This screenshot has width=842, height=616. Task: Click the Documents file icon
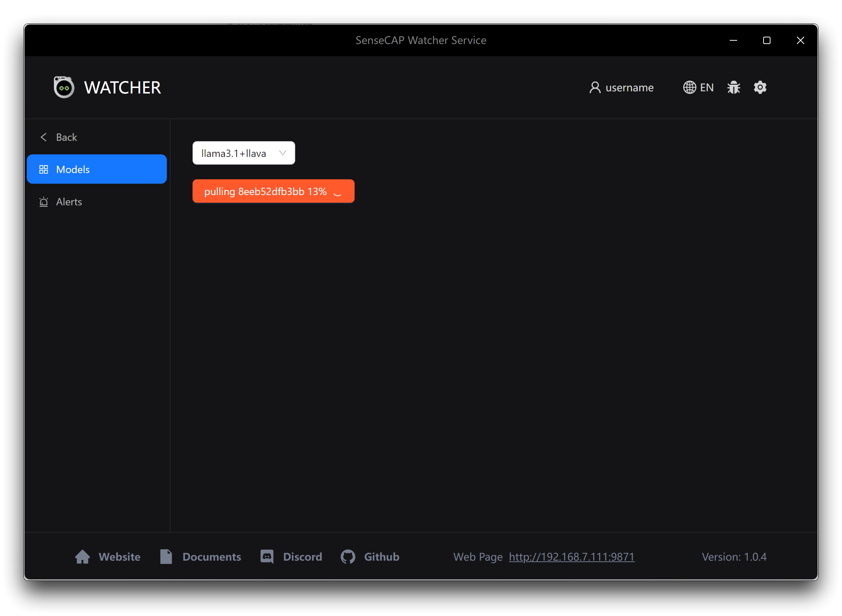coord(166,557)
